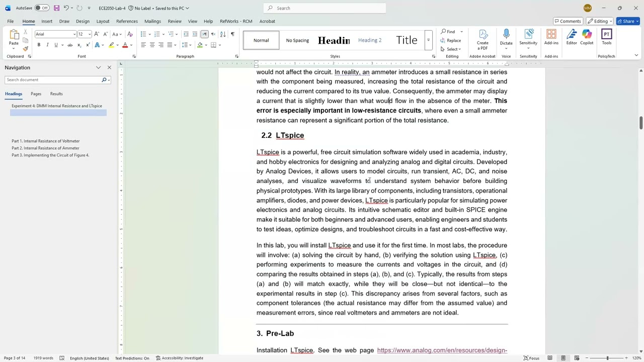Switch to the References tab
This screenshot has height=362, width=644.
[x=127, y=21]
